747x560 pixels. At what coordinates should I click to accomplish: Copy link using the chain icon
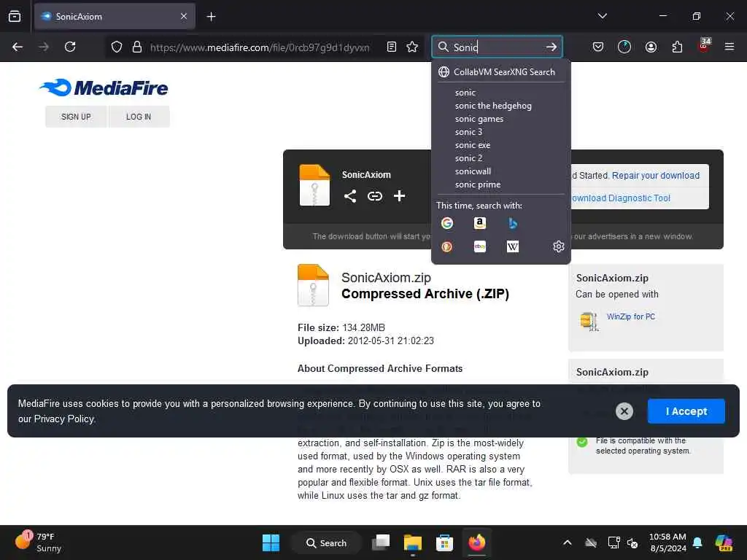(x=375, y=195)
